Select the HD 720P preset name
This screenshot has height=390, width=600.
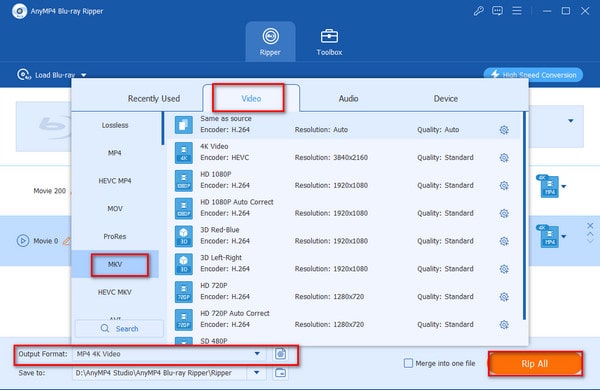click(214, 286)
